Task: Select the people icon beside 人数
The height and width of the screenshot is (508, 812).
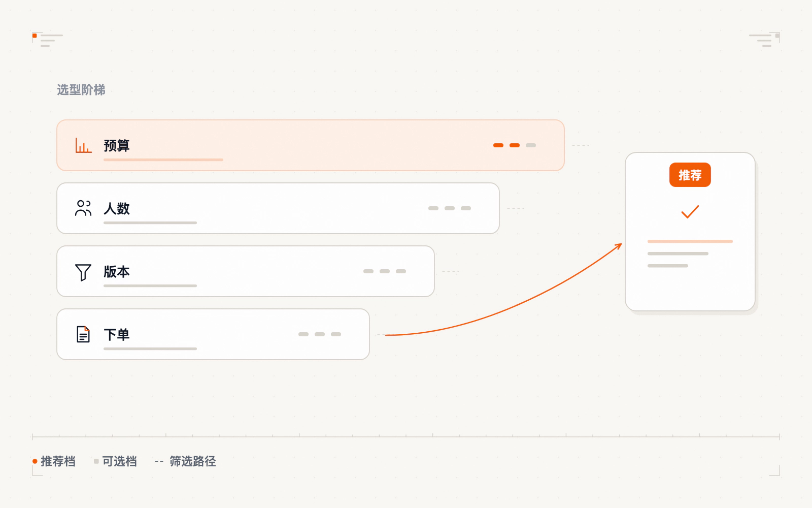Action: coord(83,208)
